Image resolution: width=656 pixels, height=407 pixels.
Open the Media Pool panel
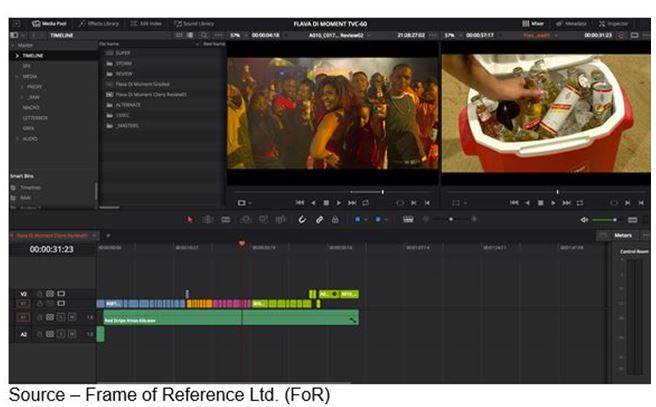[x=49, y=24]
